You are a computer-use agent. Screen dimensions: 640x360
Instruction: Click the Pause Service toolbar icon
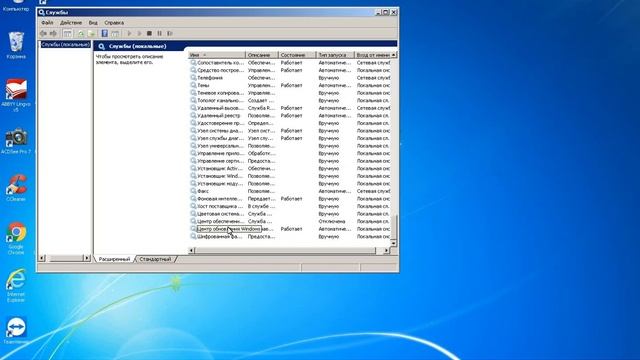coord(160,33)
